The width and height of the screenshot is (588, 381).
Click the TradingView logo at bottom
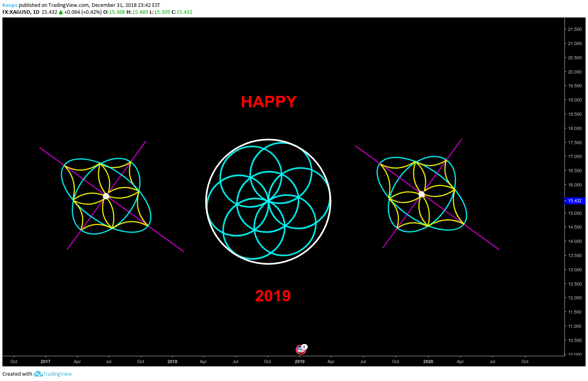[x=53, y=374]
